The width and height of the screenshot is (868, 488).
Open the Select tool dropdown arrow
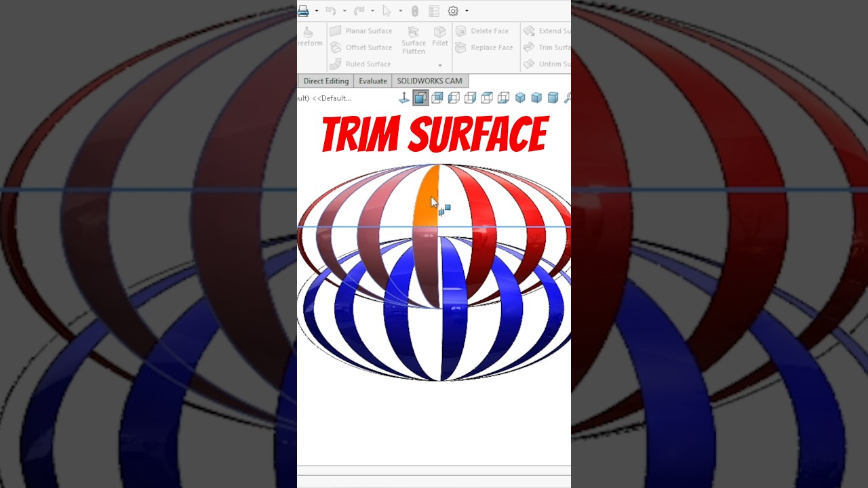400,11
